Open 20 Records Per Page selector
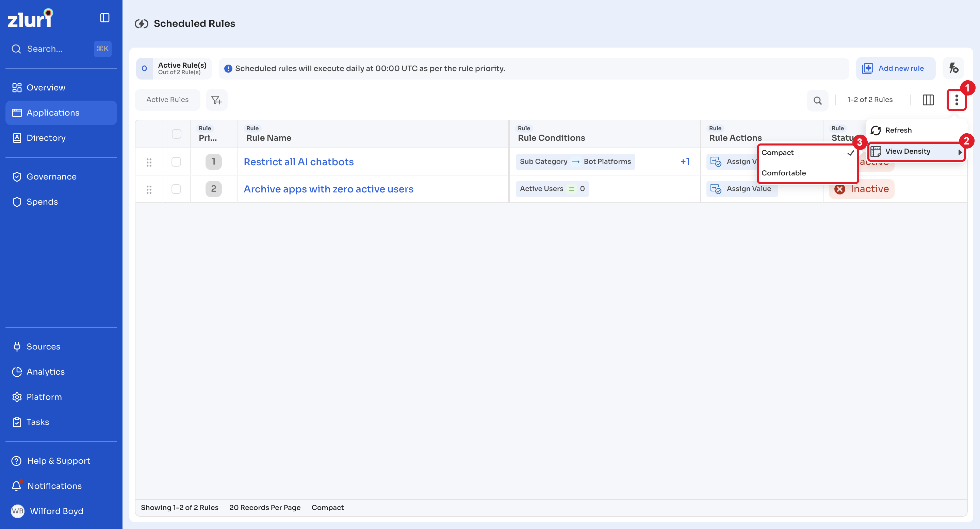 click(265, 507)
